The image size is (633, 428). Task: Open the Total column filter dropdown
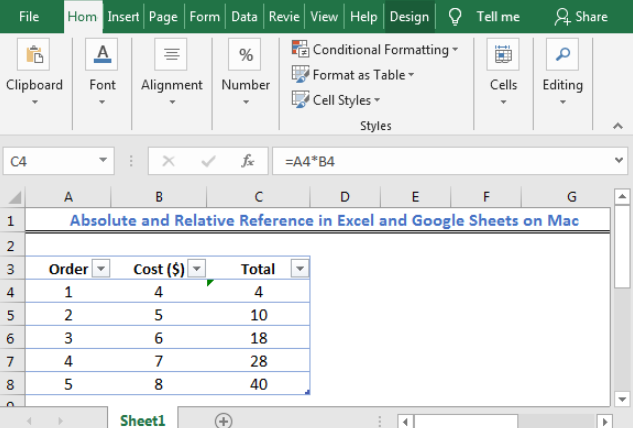298,268
